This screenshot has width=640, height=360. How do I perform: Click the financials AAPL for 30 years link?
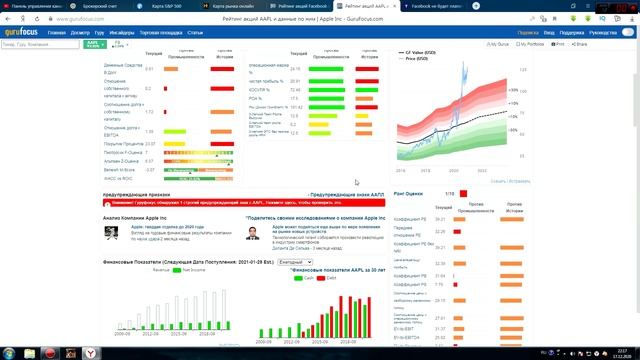click(x=338, y=270)
